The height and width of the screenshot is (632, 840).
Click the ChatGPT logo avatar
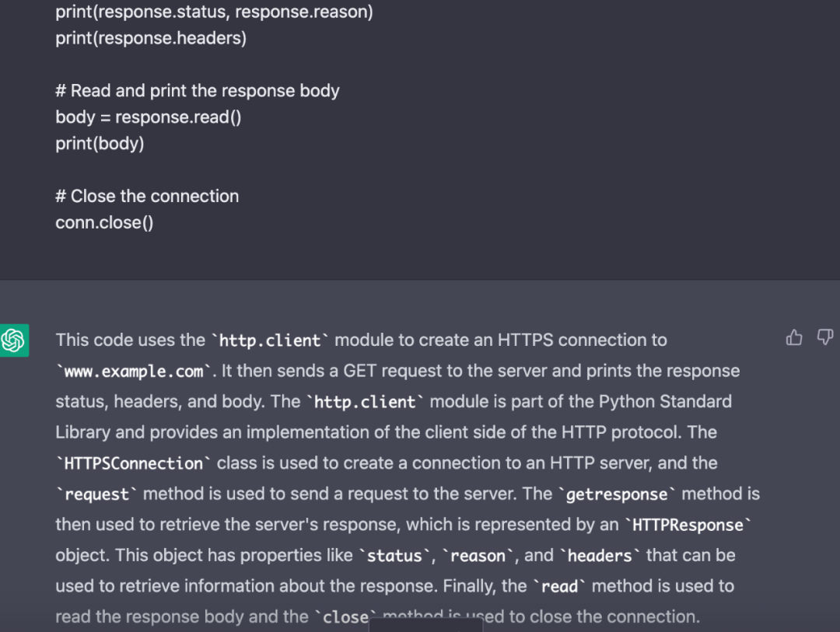click(14, 340)
